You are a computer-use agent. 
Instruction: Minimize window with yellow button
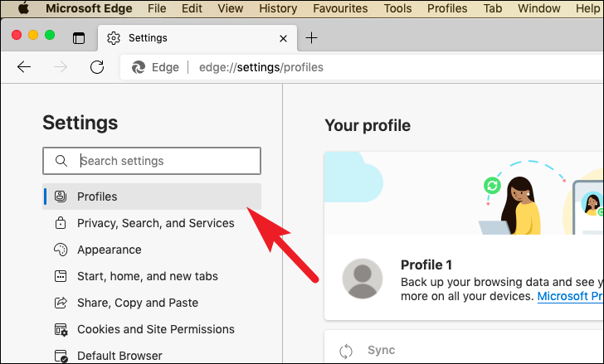(x=33, y=35)
